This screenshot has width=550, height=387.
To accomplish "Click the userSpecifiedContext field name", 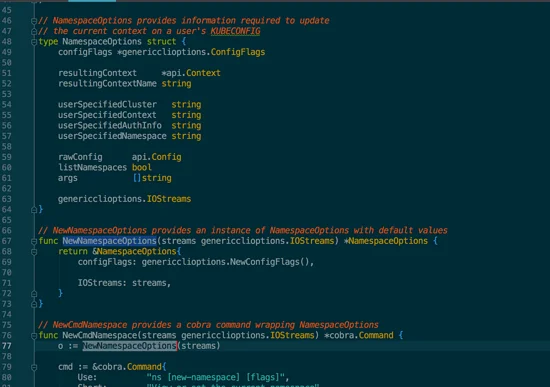I will [x=107, y=115].
